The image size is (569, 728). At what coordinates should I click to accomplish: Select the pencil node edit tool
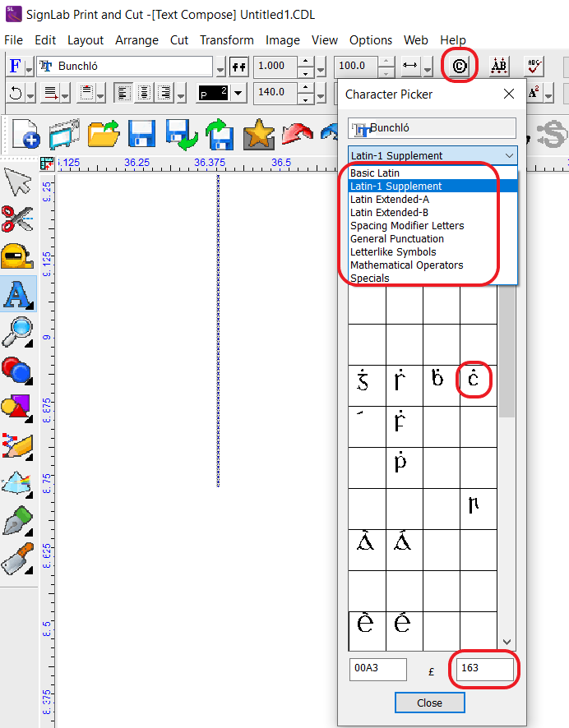click(17, 446)
